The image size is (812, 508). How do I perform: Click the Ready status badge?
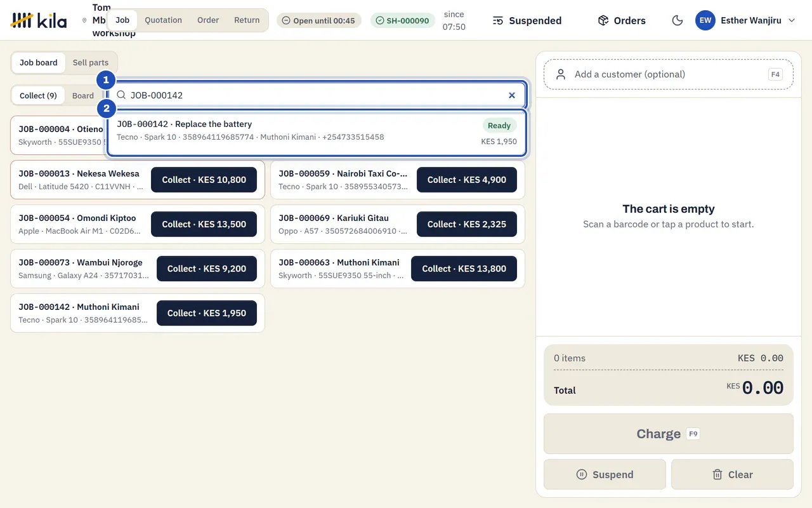coord(499,126)
